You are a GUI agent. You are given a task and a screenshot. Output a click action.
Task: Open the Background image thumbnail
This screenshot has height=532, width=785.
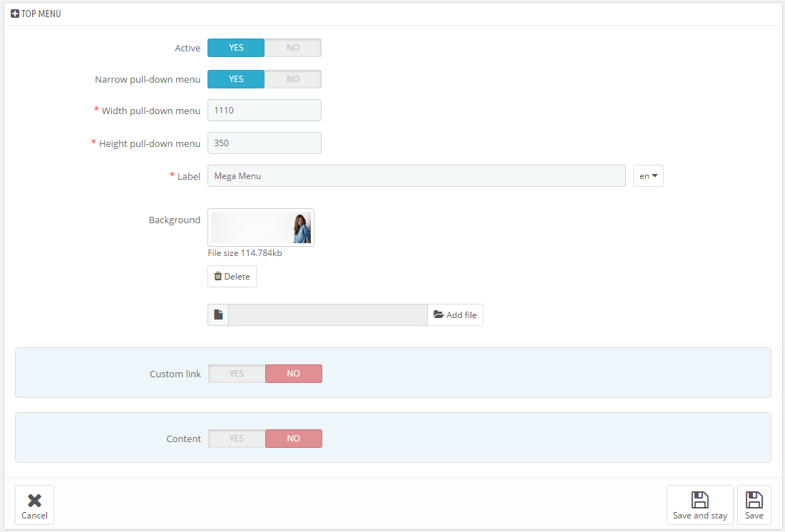(261, 227)
